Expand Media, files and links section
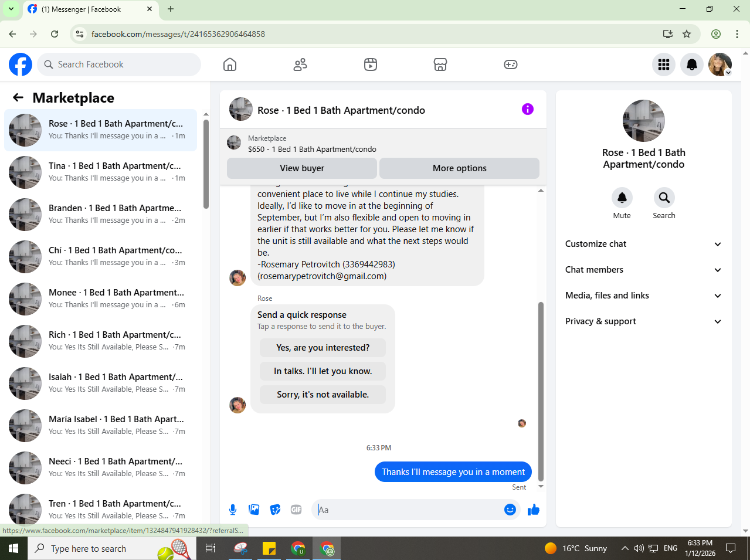The height and width of the screenshot is (560, 750). [x=643, y=296]
